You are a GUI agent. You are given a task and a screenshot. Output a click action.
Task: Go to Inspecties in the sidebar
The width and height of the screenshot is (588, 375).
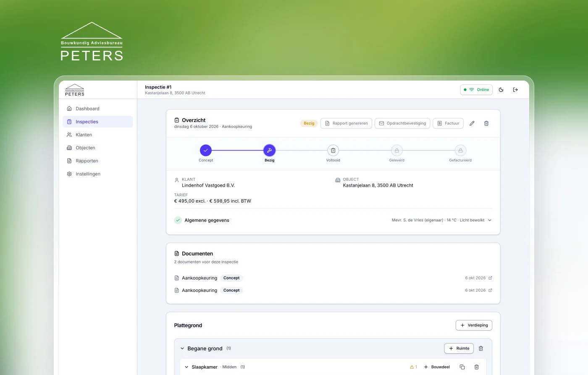tap(98, 122)
